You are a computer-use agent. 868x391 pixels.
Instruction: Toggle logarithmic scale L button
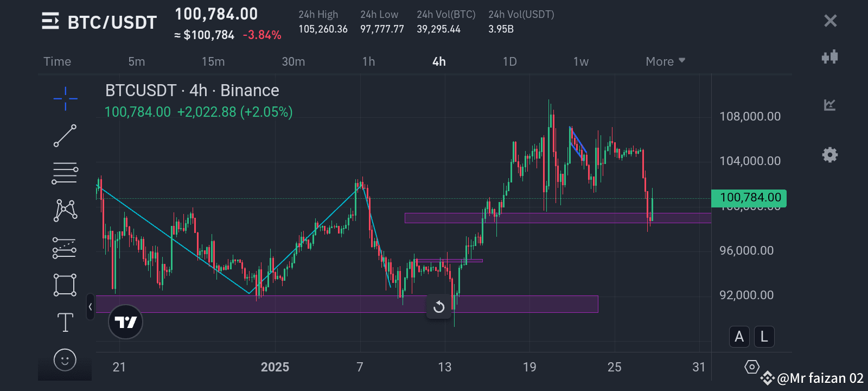(764, 337)
